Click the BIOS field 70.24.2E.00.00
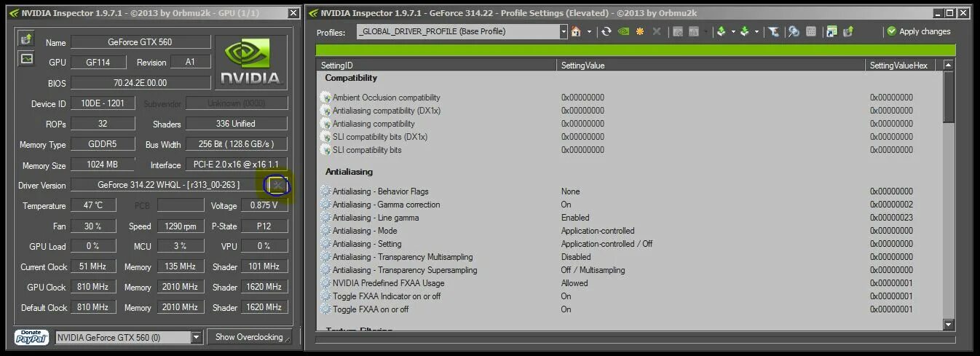 coord(141,83)
